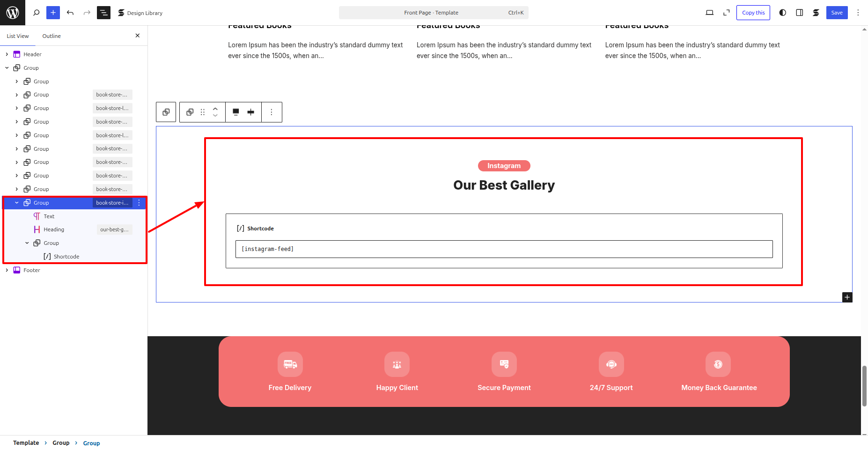Click the WordPress logo icon
868x450 pixels.
(x=13, y=13)
